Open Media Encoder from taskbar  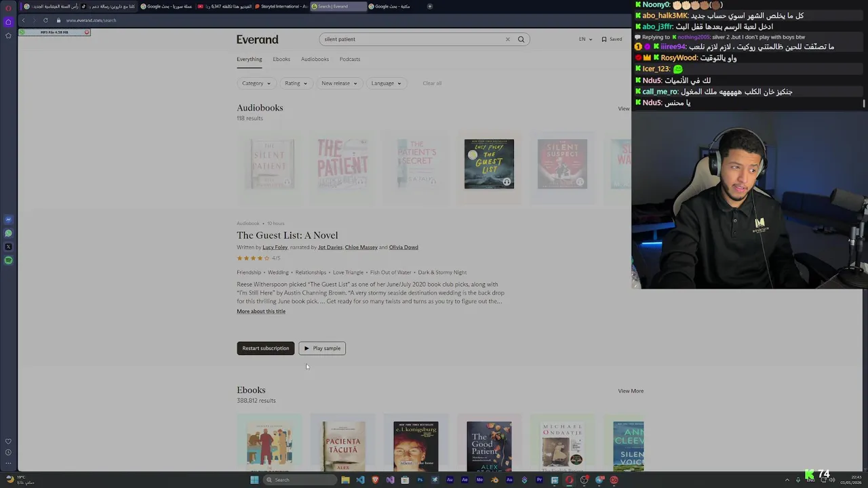click(479, 480)
